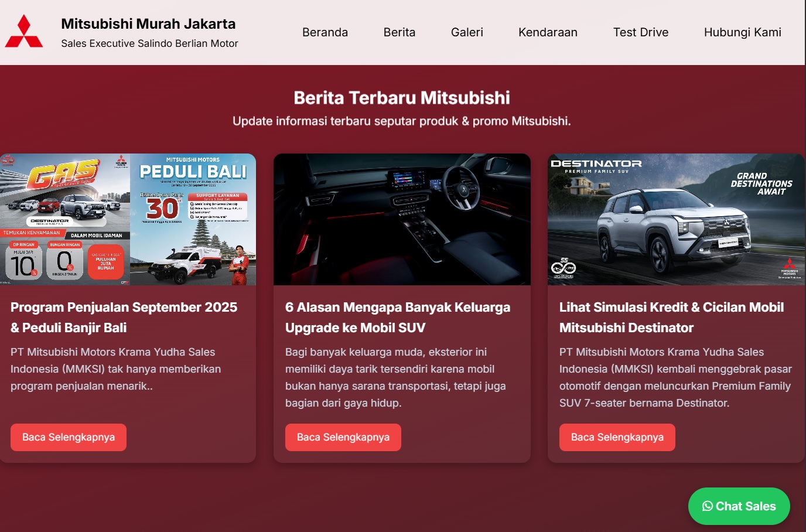The width and height of the screenshot is (806, 532).
Task: Open Program Penjualan September 2025 headline
Action: tap(124, 317)
